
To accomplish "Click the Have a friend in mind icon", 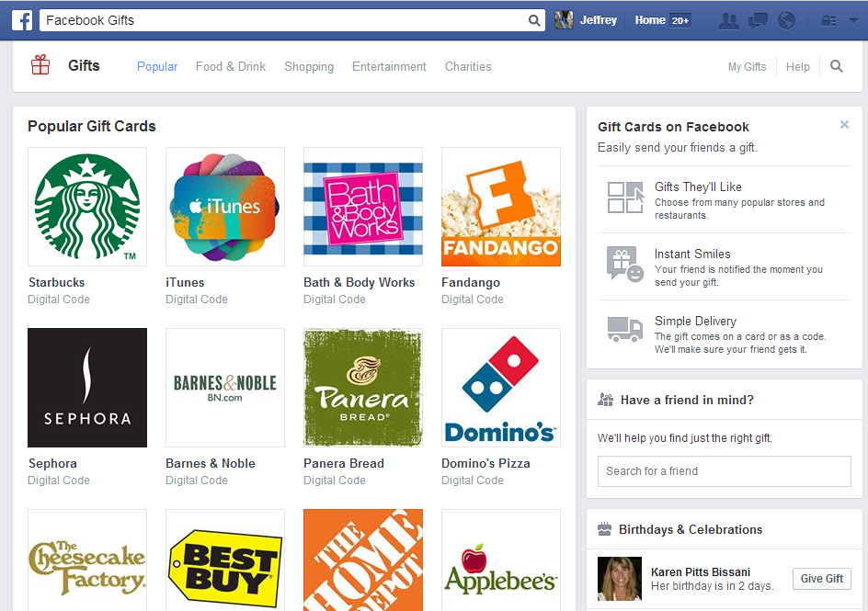I will pyautogui.click(x=606, y=400).
